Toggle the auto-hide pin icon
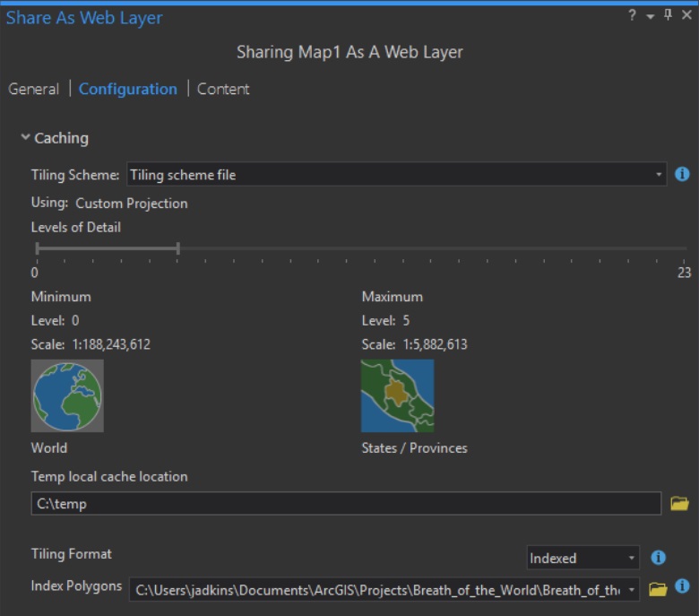 (x=668, y=16)
